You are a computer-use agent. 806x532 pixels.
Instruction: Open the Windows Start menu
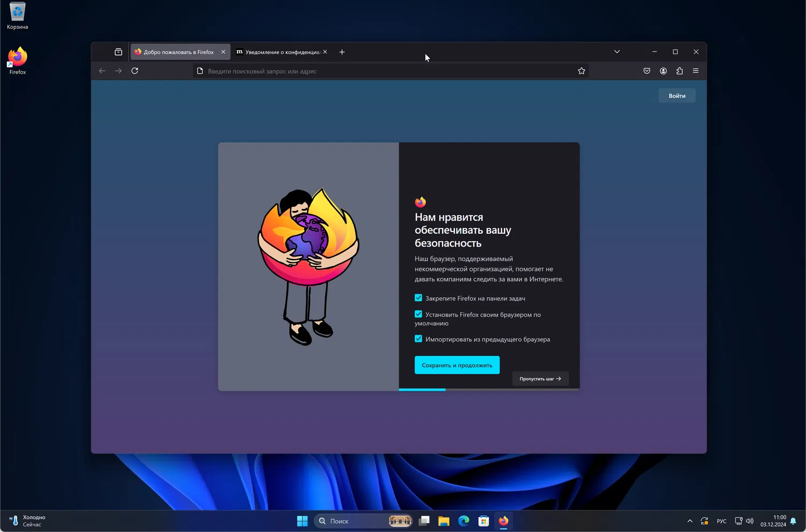[303, 521]
